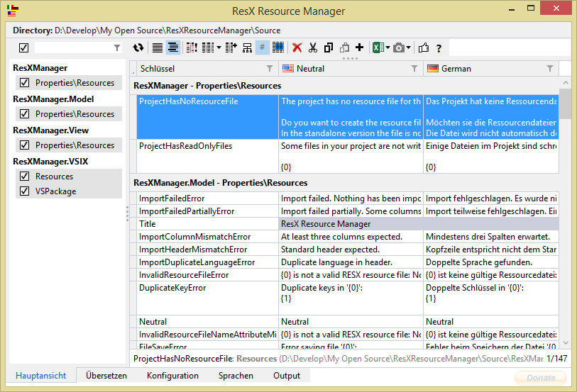Click the columns-with-exclamation-mark warning icon
Image resolution: width=577 pixels, height=392 pixels.
pos(192,47)
